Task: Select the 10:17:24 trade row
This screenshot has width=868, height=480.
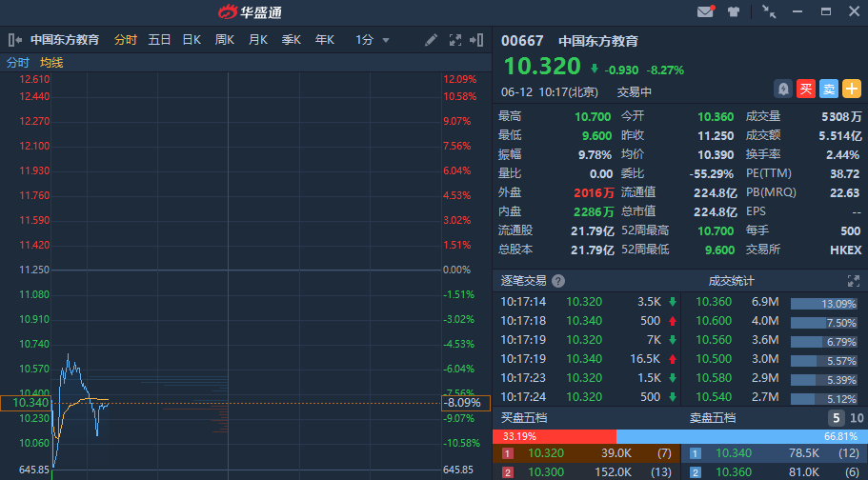Action: (x=587, y=397)
